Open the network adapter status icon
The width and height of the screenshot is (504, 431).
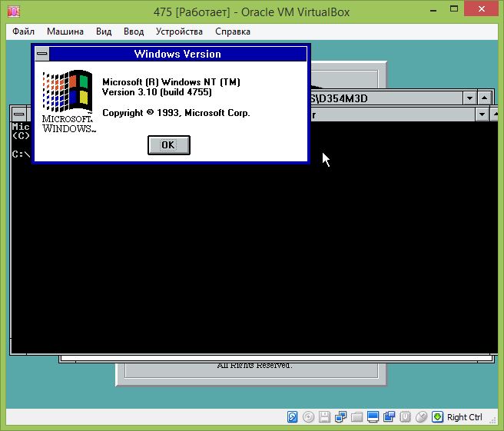pos(340,417)
